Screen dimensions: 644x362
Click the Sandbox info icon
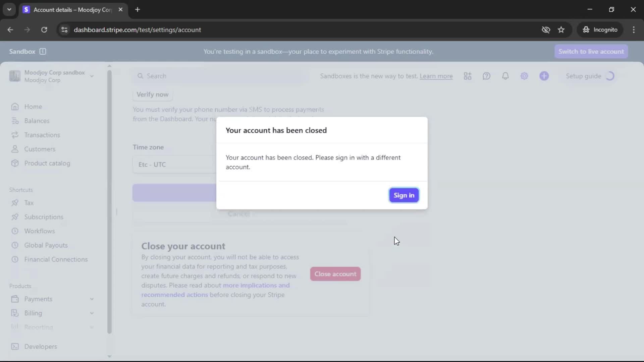click(x=43, y=51)
